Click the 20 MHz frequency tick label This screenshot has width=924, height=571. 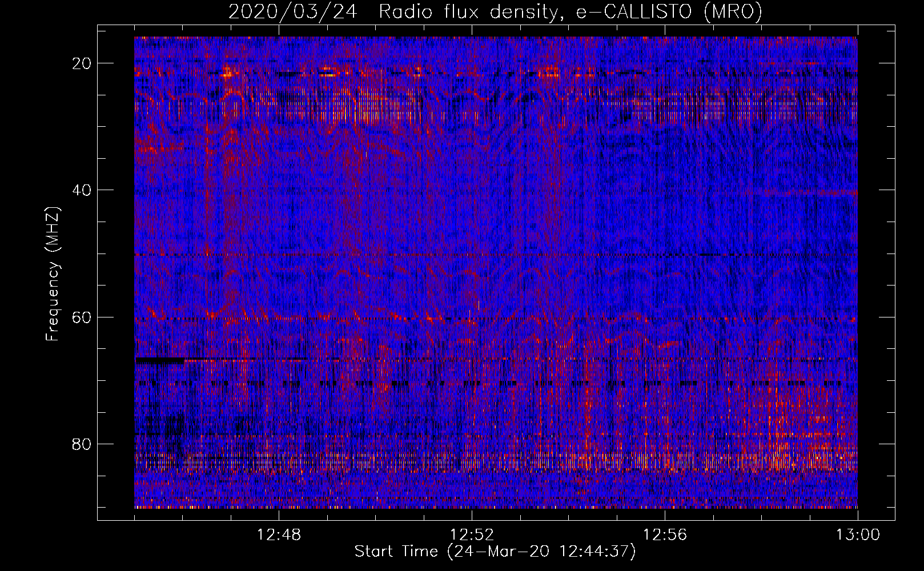(x=82, y=63)
